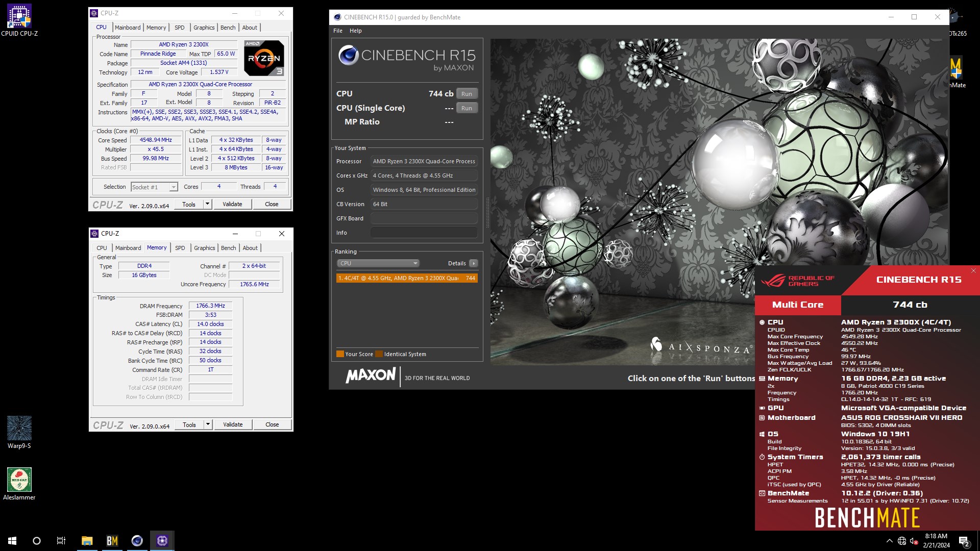Click the CPU-Z title icon in upper window
Viewport: 980px width, 551px height.
tap(94, 13)
